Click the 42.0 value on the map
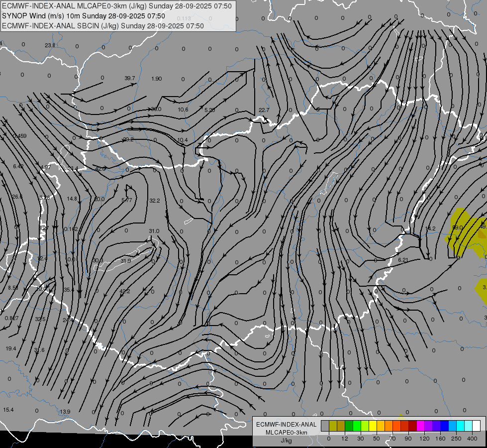The image size is (487, 448). tap(100, 169)
